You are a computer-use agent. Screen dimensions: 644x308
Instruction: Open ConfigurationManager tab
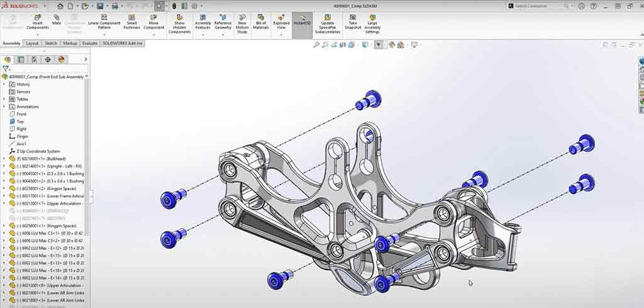[35, 60]
